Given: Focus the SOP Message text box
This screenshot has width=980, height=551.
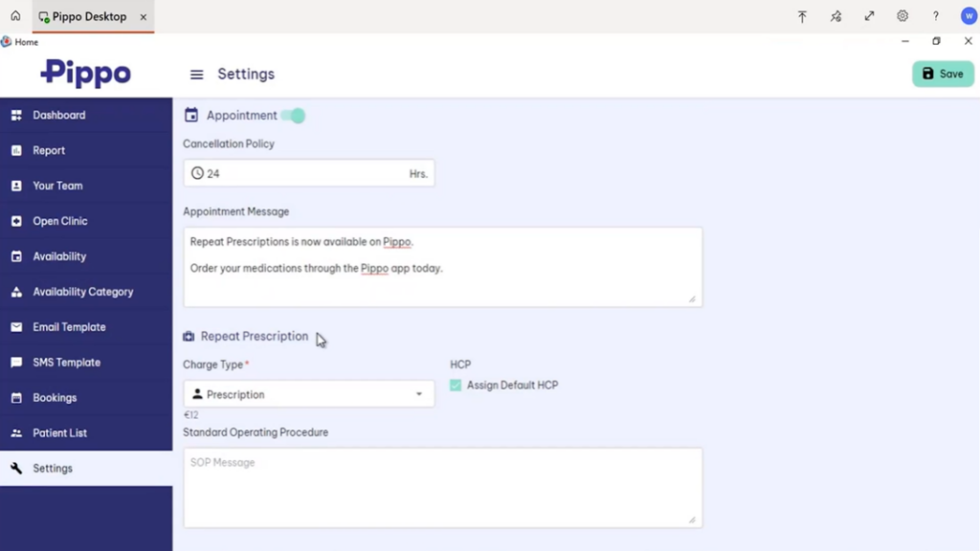Looking at the screenshot, I should click(442, 488).
